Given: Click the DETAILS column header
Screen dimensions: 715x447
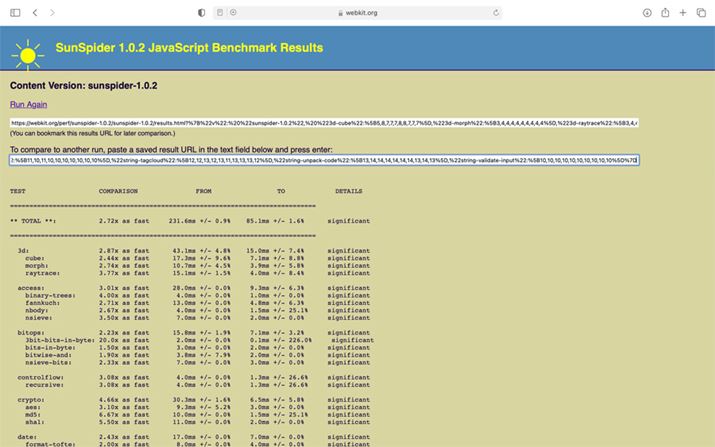Looking at the screenshot, I should pyautogui.click(x=348, y=191).
